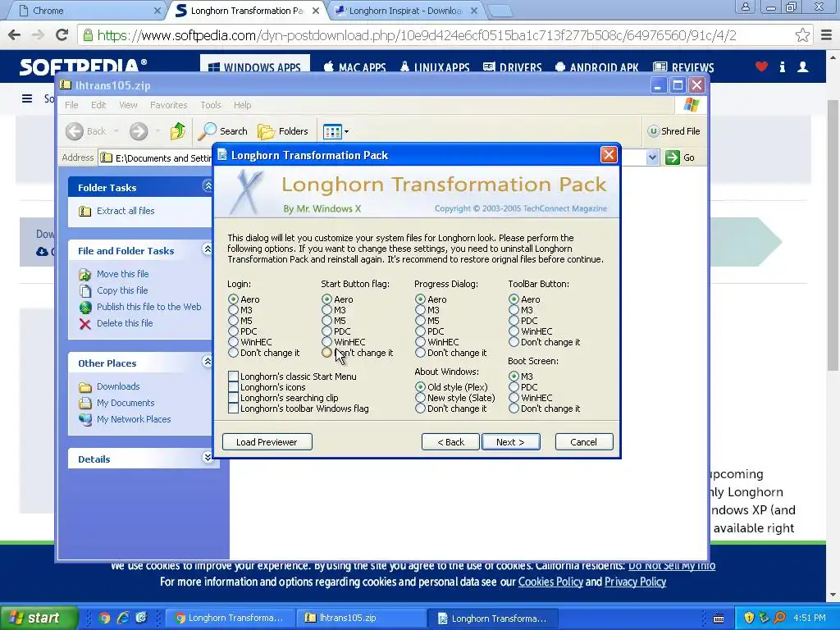Select M3 under Login
The image size is (840, 630).
(233, 310)
